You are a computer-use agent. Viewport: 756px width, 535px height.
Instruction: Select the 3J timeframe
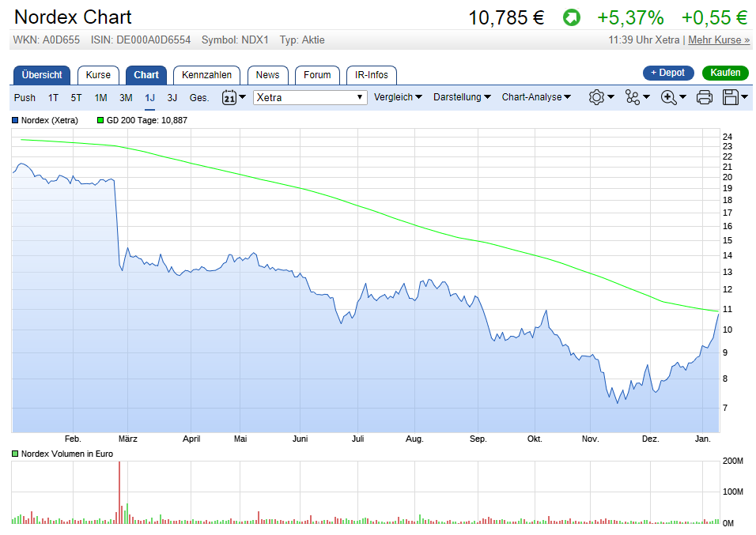click(x=172, y=98)
